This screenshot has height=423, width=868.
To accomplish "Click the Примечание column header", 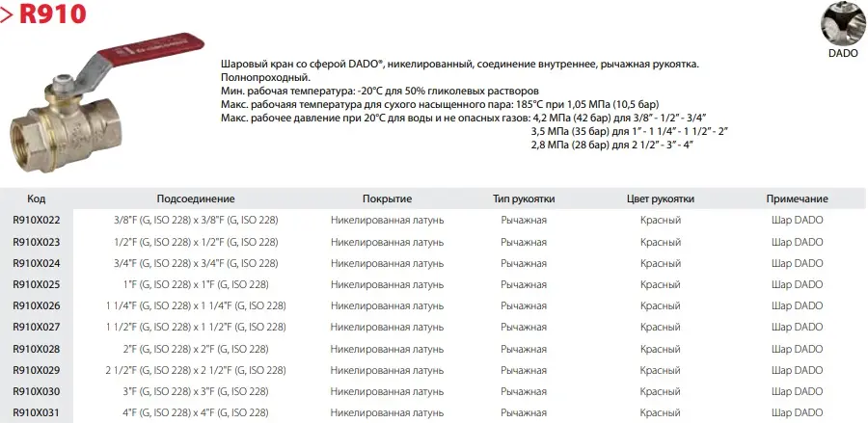I will click(797, 198).
